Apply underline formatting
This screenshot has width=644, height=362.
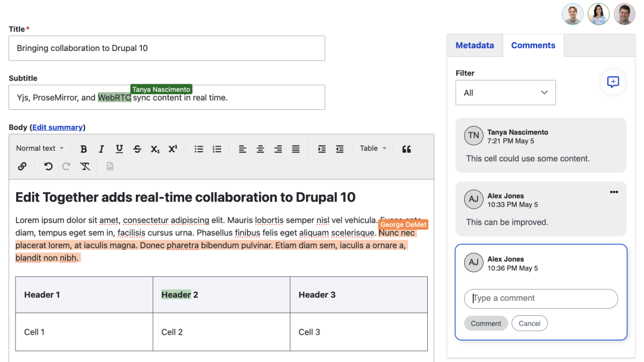(119, 149)
